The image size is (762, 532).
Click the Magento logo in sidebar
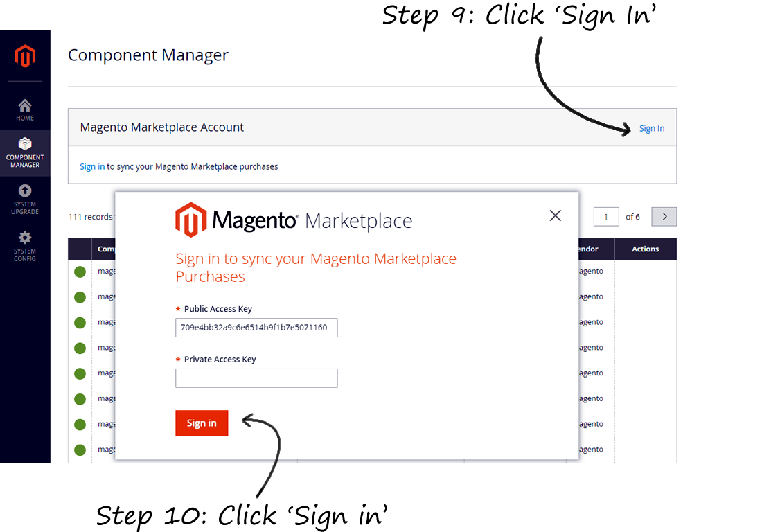point(25,56)
